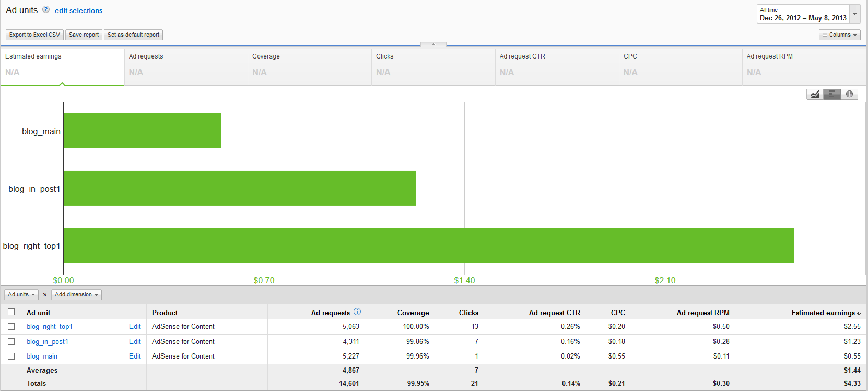Click the Save report button
This screenshot has height=391, width=868.
84,34
